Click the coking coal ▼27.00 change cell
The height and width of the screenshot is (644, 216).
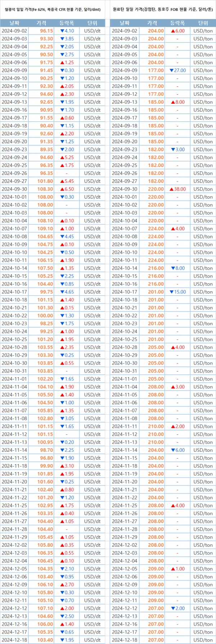tap(177, 71)
